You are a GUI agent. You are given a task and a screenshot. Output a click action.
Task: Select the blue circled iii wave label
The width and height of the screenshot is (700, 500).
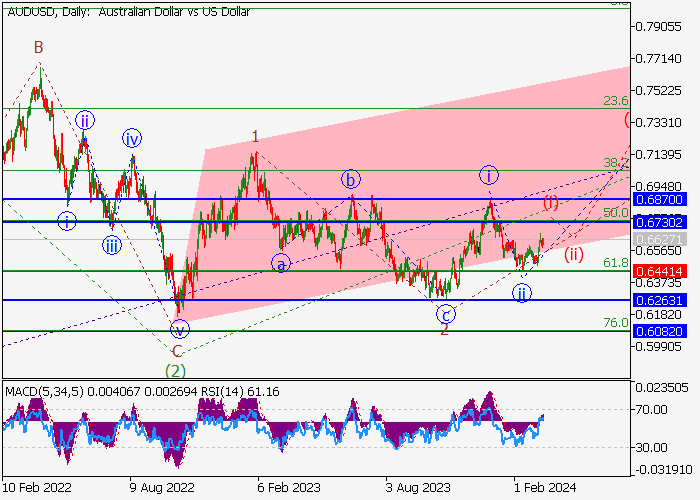[x=112, y=246]
